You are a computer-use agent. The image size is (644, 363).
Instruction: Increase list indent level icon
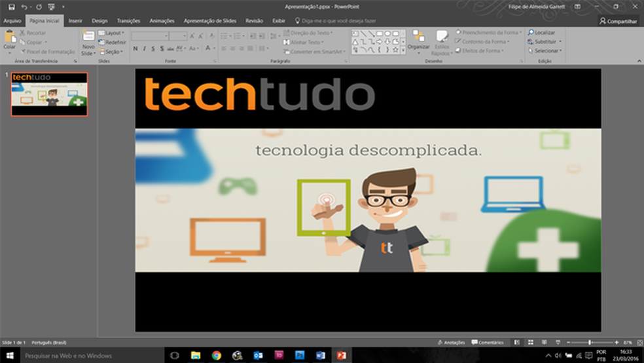coord(262,36)
